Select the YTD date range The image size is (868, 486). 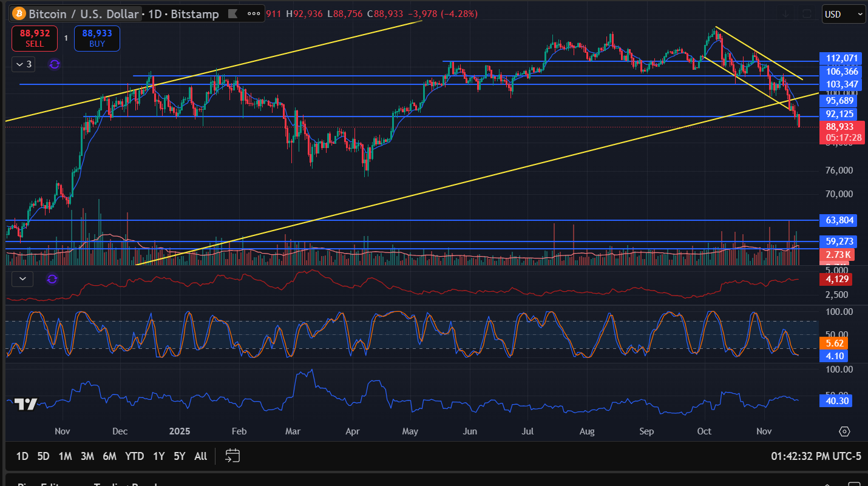point(134,456)
